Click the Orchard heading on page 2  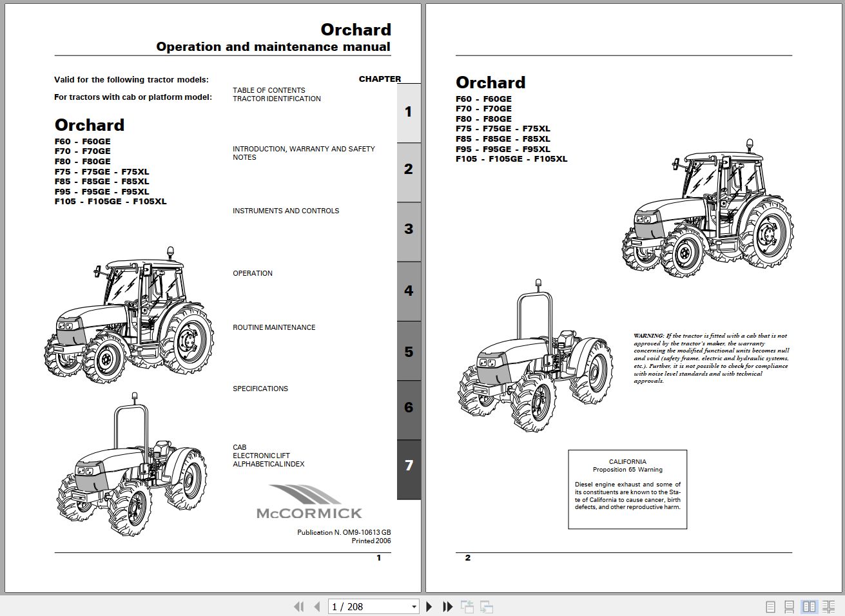click(x=490, y=82)
